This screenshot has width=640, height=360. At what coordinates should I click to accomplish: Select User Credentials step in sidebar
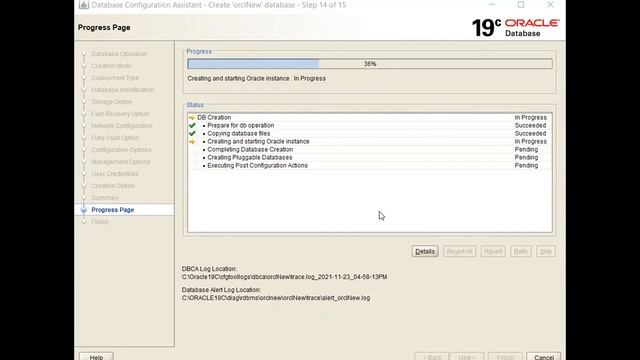[114, 174]
